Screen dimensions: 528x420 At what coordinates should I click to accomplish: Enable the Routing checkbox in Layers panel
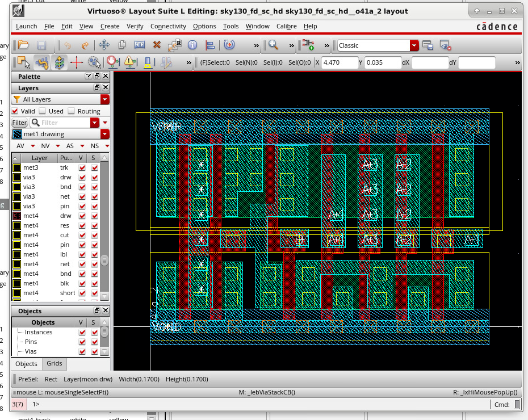coord(72,111)
